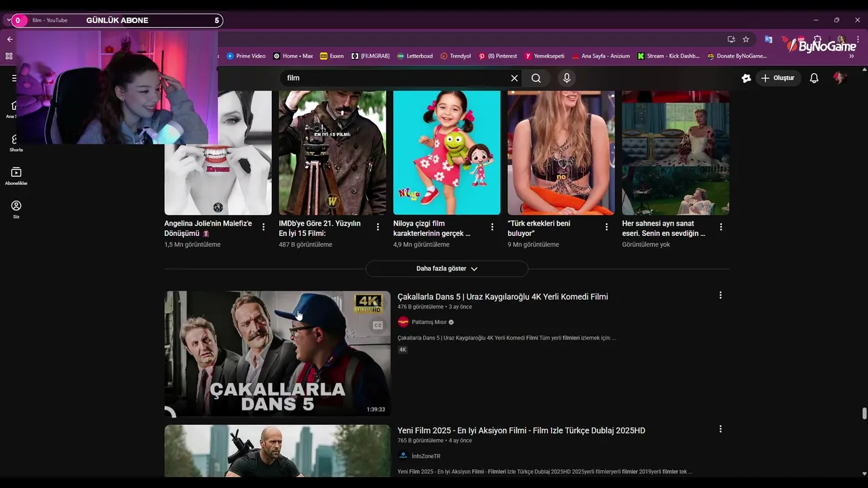Play the Çakallarla Dans 5 video thumbnail
Screen dimensions: 868x488
point(277,354)
